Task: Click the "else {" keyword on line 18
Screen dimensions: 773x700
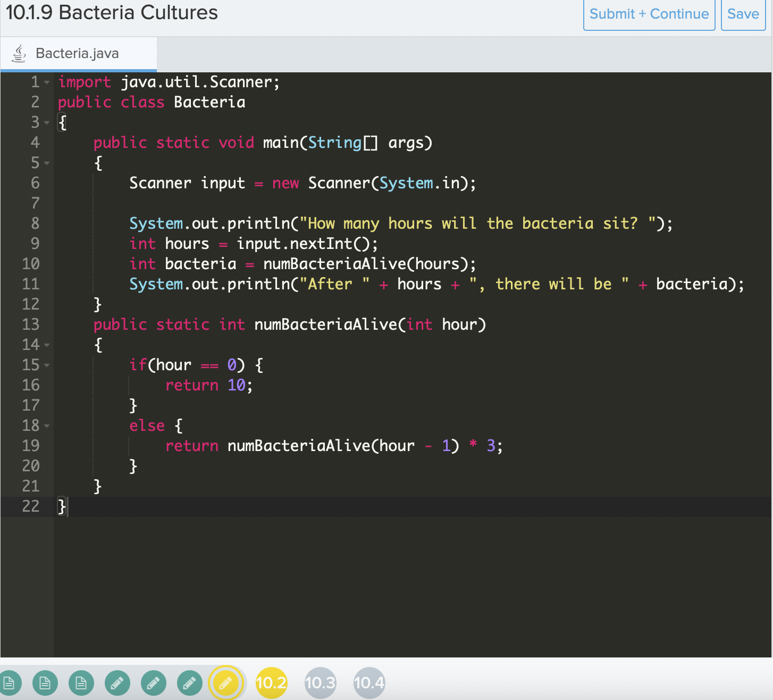Action: 156,426
